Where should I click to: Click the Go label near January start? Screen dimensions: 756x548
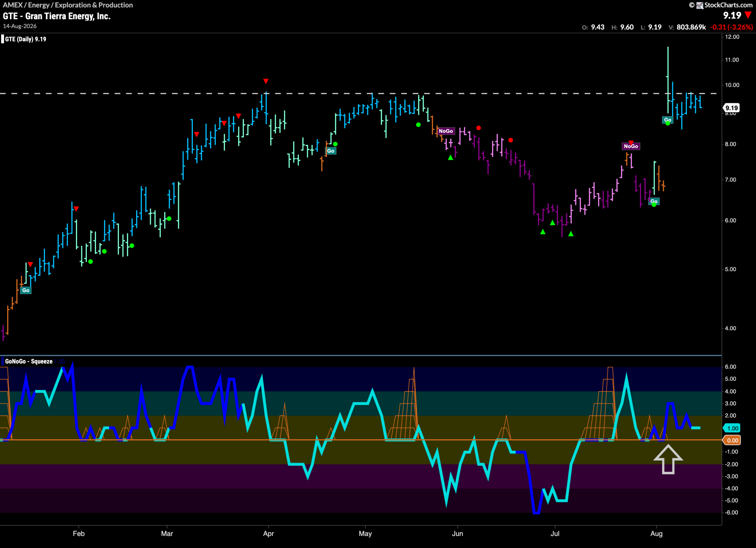26,290
